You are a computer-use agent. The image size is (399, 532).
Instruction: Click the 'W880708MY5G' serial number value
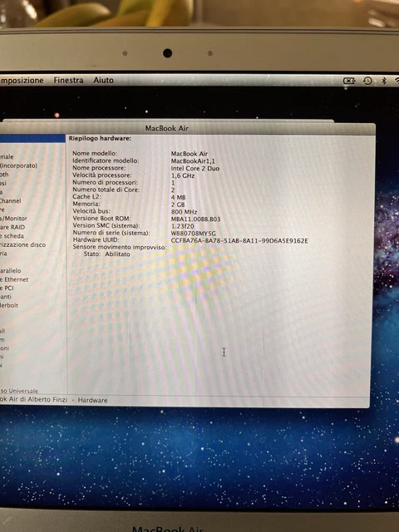193,234
